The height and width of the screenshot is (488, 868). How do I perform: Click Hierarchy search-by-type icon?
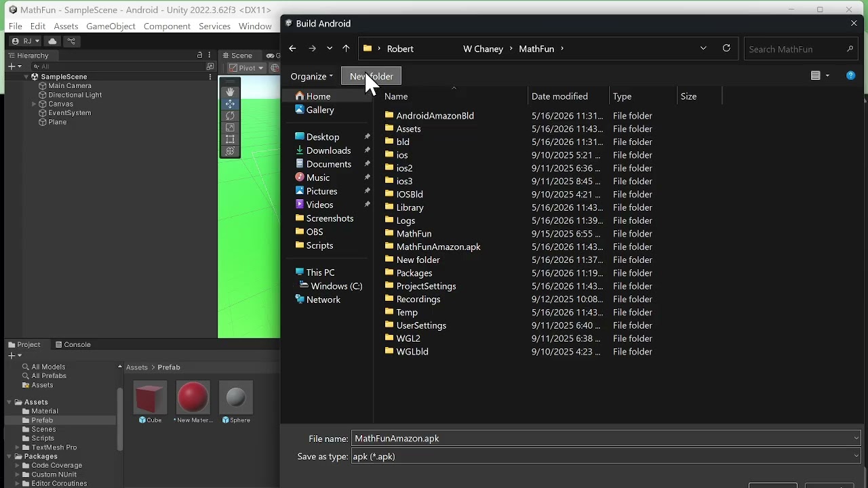tap(210, 66)
